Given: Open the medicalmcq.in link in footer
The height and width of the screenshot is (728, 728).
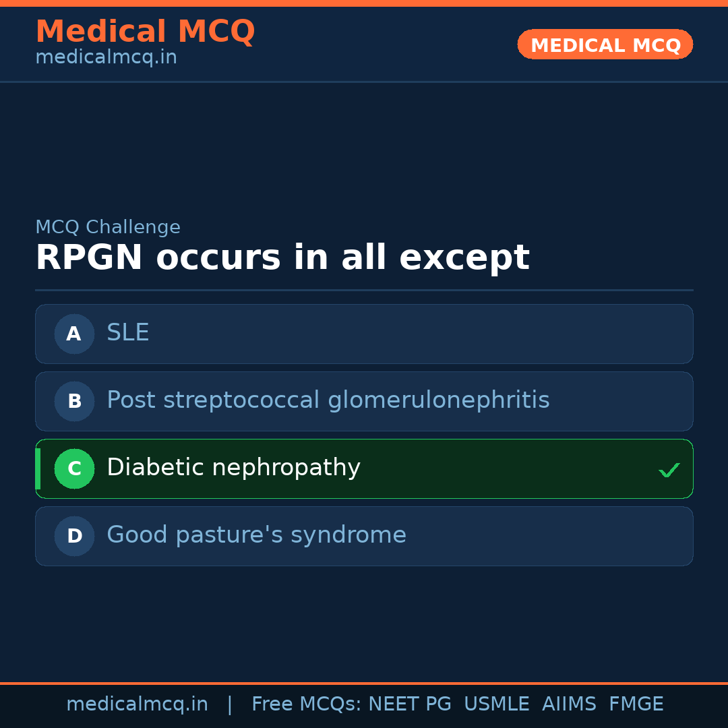Looking at the screenshot, I should pos(137,704).
